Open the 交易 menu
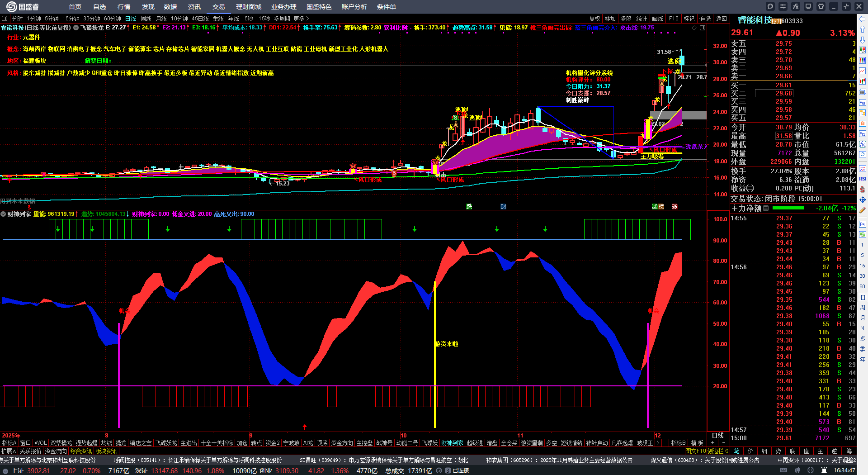 point(219,7)
